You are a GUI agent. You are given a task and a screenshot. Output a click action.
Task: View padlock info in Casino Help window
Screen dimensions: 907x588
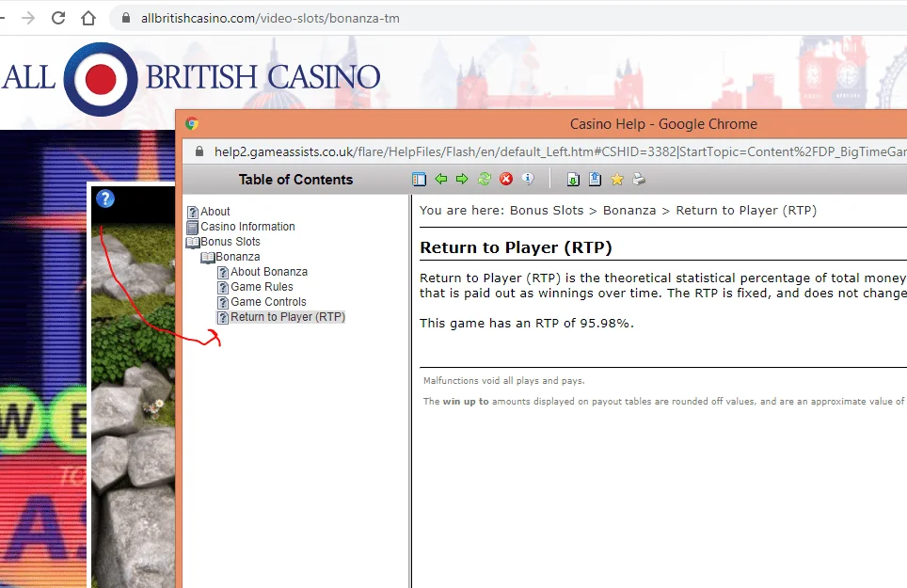click(x=199, y=151)
